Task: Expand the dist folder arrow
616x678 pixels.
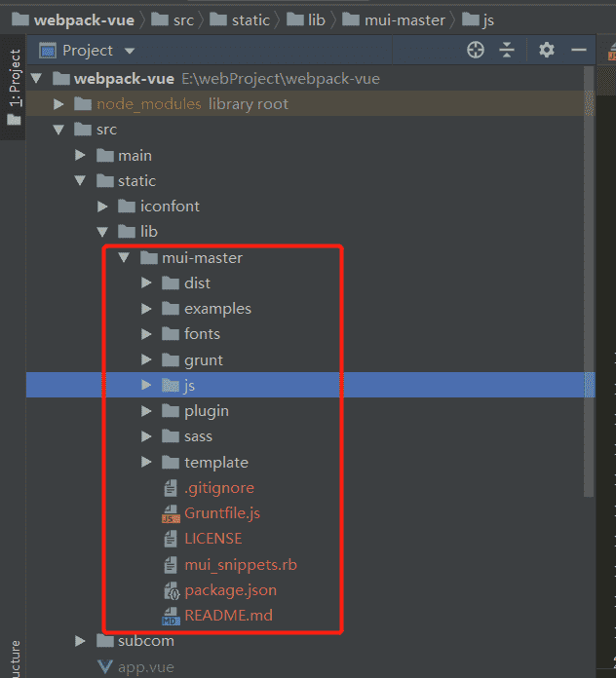Action: 146,283
